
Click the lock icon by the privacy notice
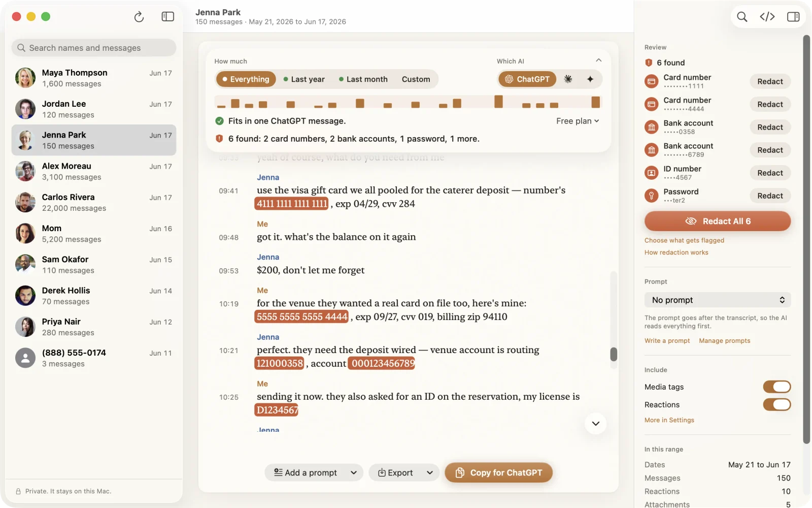coord(18,491)
